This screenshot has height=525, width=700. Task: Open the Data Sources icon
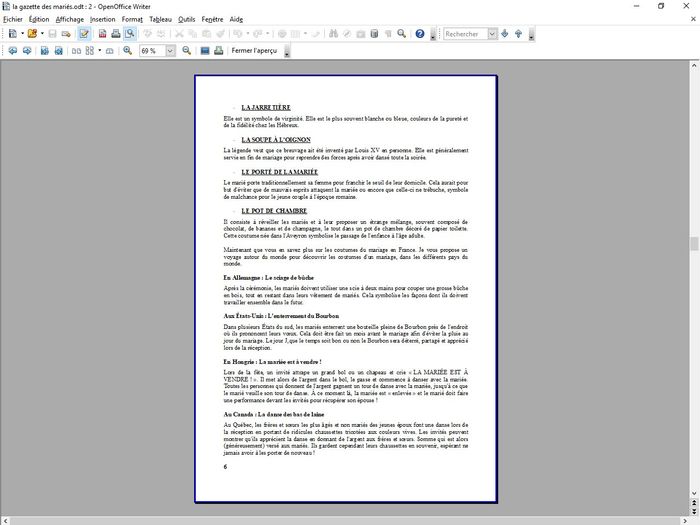pyautogui.click(x=374, y=33)
